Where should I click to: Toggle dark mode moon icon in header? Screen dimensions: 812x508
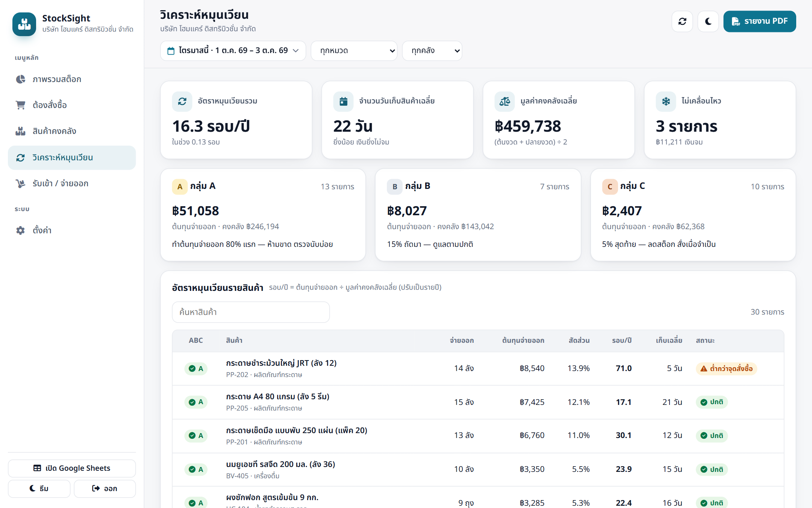(x=708, y=21)
